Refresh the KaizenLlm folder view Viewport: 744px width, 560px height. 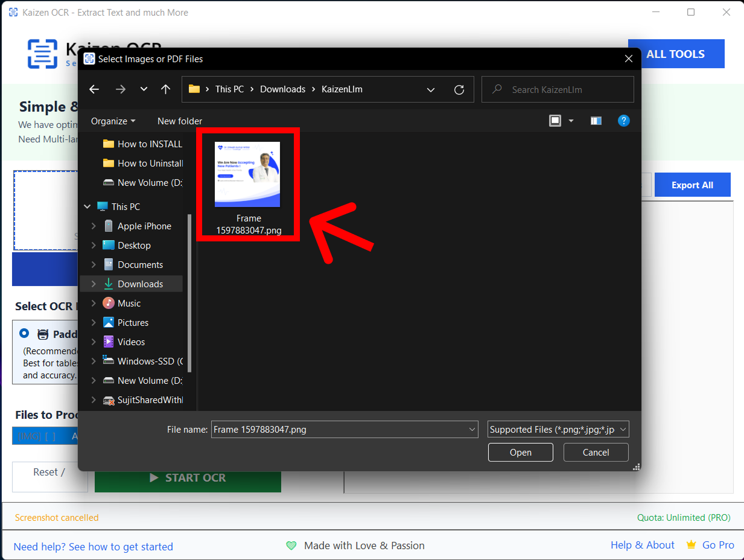(459, 89)
